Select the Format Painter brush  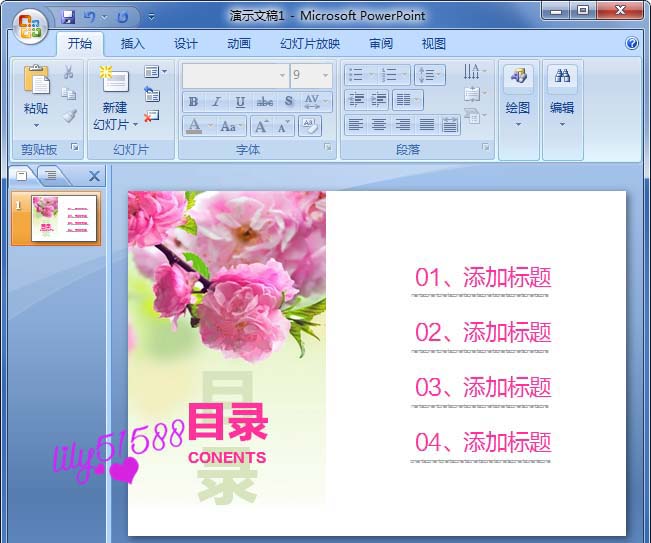(x=69, y=116)
